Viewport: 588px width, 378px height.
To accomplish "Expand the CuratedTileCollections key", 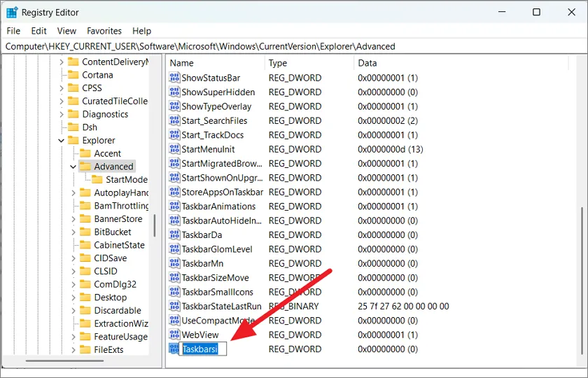I will coord(62,101).
